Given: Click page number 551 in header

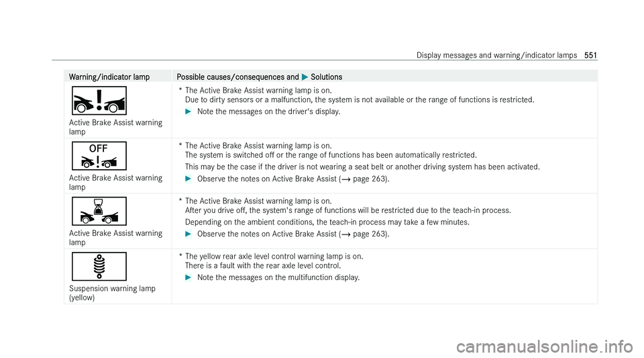Looking at the screenshot, I should pyautogui.click(x=590, y=55).
